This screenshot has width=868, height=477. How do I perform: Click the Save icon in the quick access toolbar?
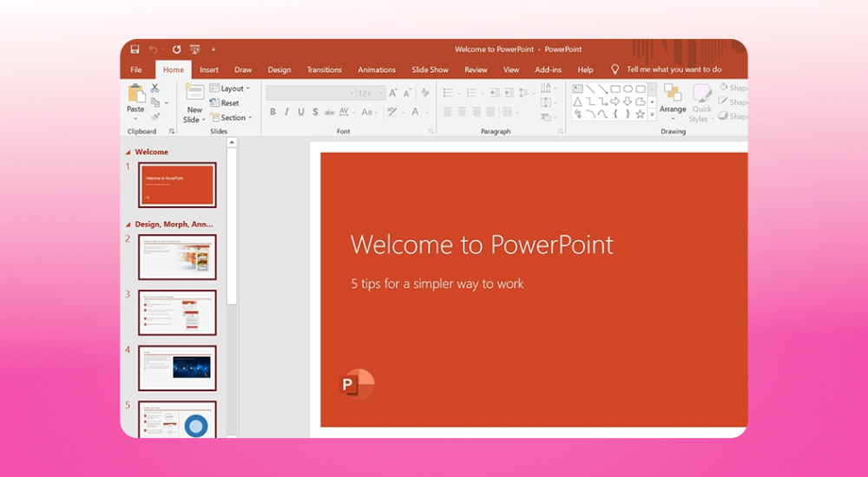click(x=135, y=49)
